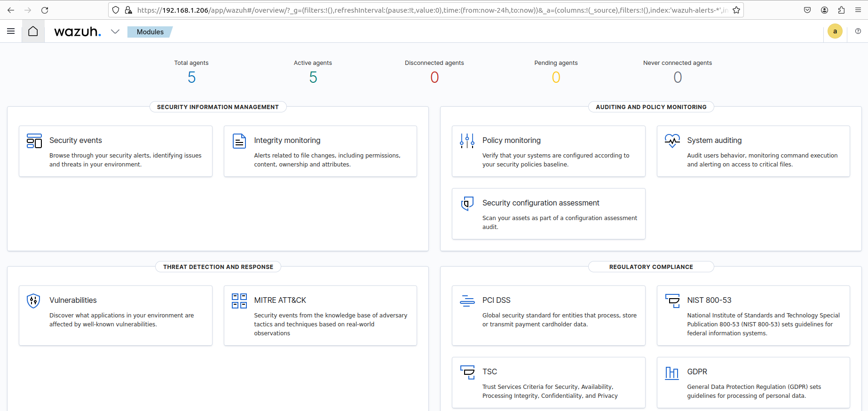Select the Modules breadcrumb tab
The width and height of the screenshot is (868, 411).
click(150, 32)
